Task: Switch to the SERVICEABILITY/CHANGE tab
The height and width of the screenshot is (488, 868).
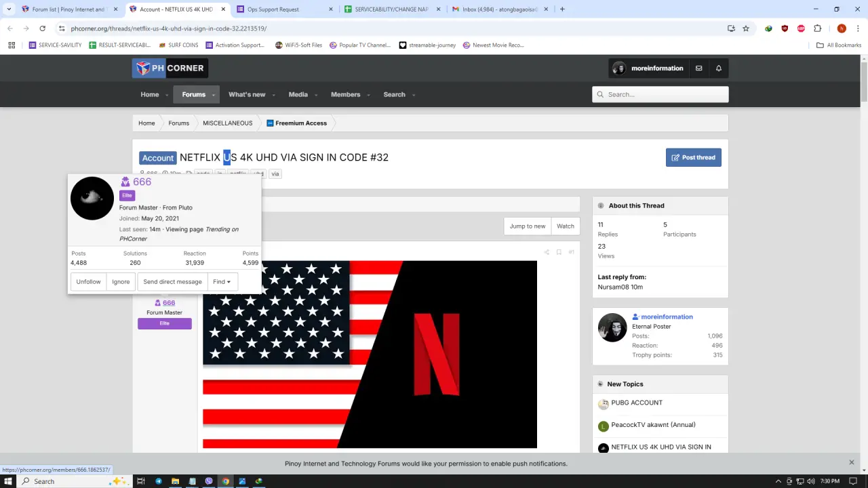Action: tap(391, 9)
